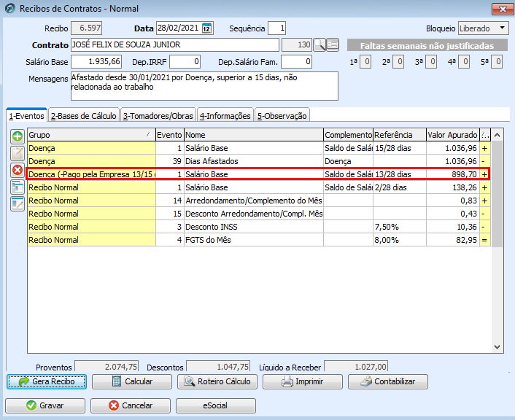This screenshot has height=420, width=515.
Task: Click the Dep.IRRF input field
Action: pos(185,62)
